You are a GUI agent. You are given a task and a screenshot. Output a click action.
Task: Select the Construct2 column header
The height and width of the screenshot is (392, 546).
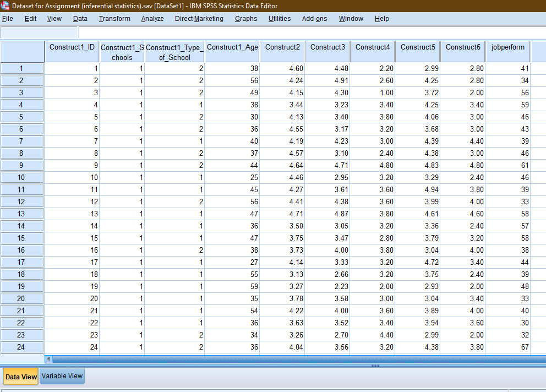282,50
